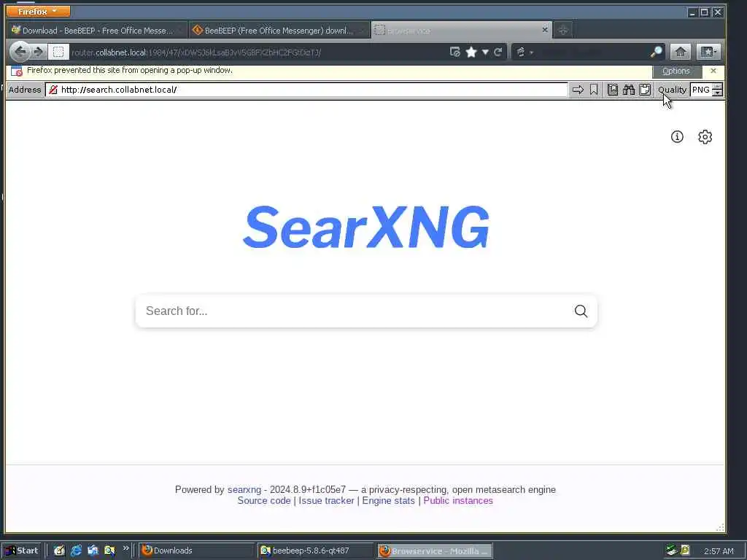Viewport: 747px width, 560px height.
Task: Open popup blocker Options button
Action: tap(676, 71)
